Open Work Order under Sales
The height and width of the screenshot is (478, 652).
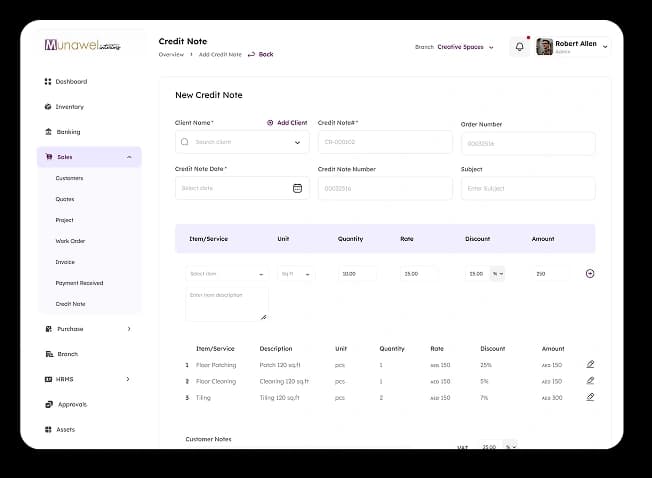pyautogui.click(x=70, y=241)
